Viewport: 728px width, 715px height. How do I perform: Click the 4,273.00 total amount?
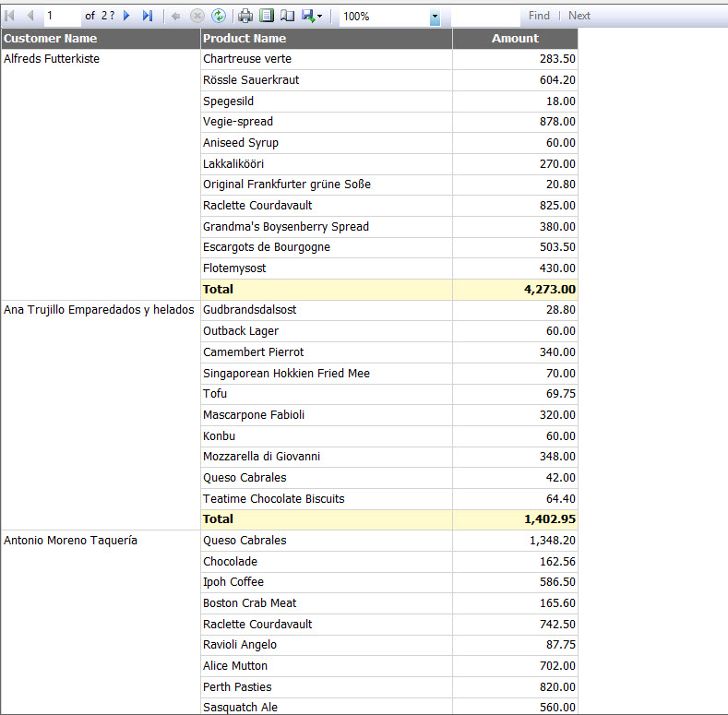[516, 290]
